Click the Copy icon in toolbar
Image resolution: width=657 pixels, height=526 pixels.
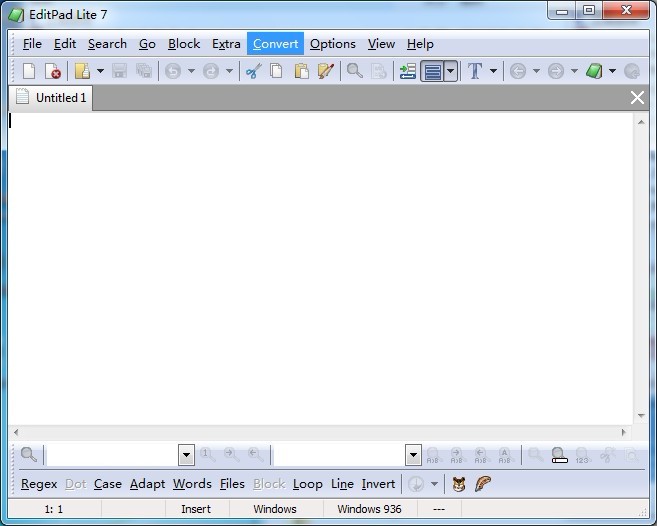pyautogui.click(x=277, y=71)
